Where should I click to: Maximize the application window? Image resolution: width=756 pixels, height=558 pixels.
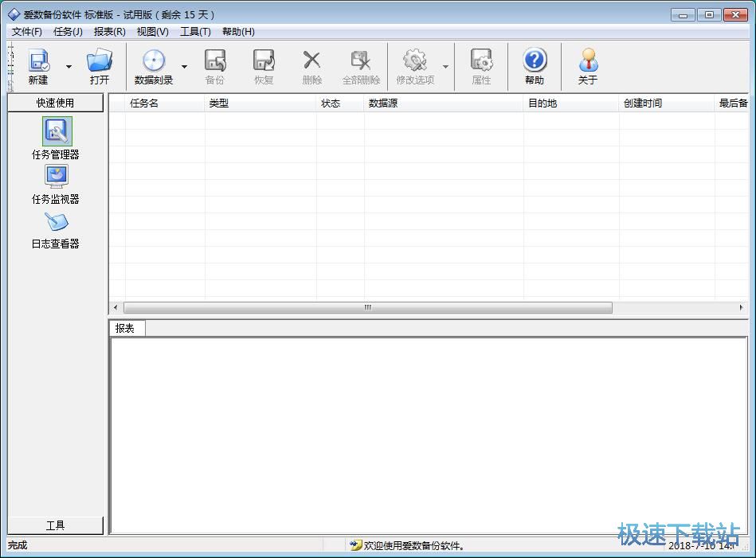click(x=709, y=15)
